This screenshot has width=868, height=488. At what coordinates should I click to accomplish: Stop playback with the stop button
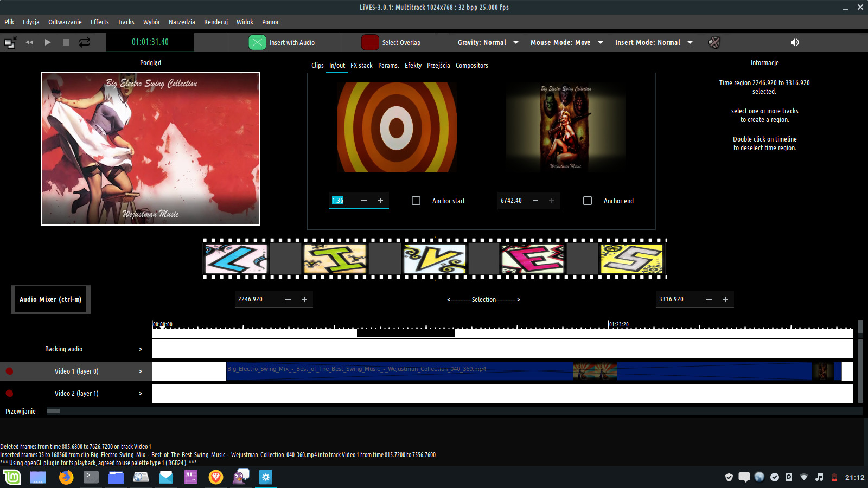pyautogui.click(x=66, y=42)
